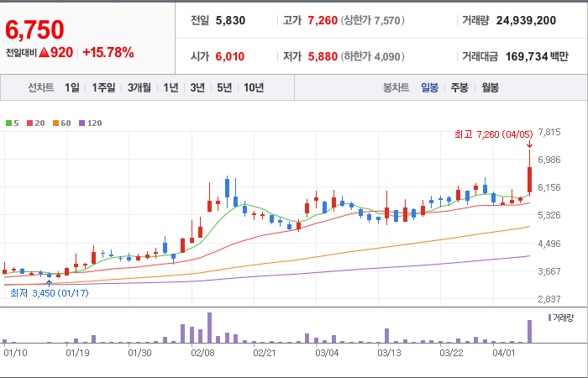Select the 1주일 chart period

103,87
